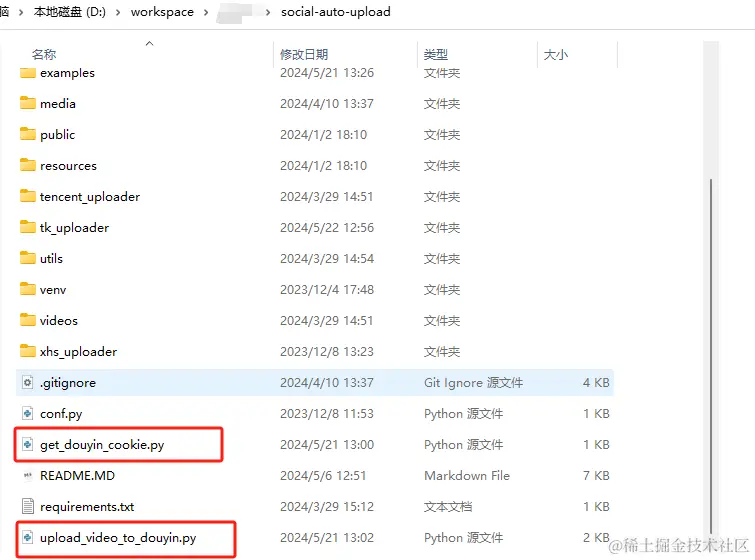Click social-auto-upload in the breadcrumb

[x=336, y=12]
